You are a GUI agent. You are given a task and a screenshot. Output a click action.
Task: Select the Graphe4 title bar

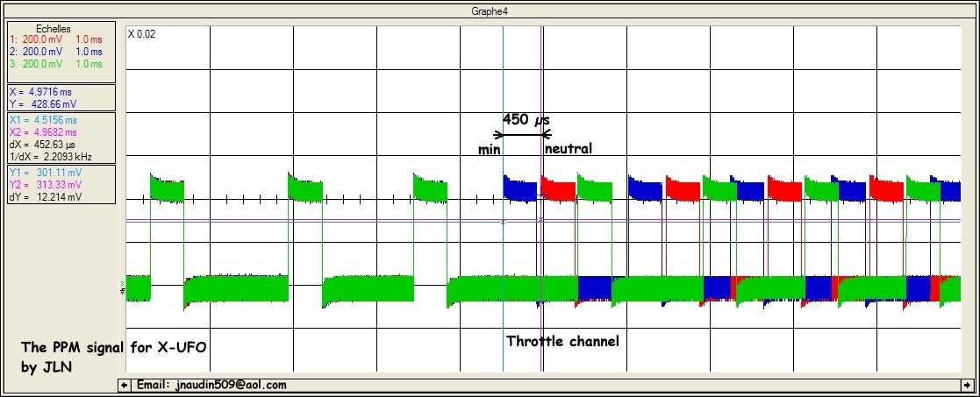tap(490, 11)
